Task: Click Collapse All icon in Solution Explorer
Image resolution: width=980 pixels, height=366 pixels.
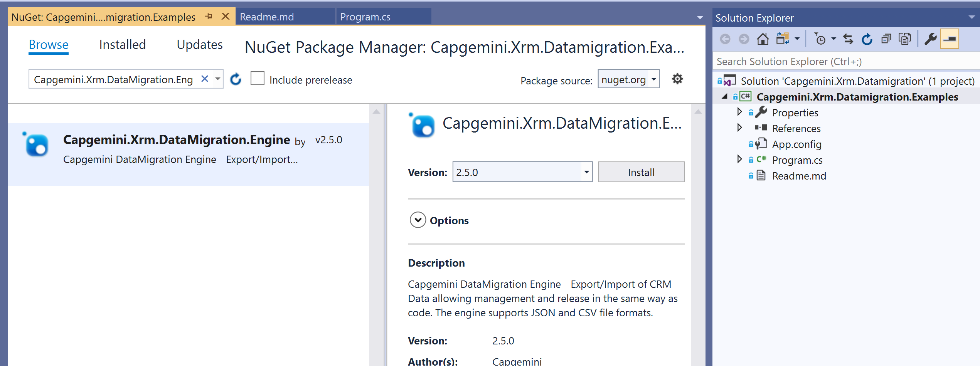Action: [886, 39]
